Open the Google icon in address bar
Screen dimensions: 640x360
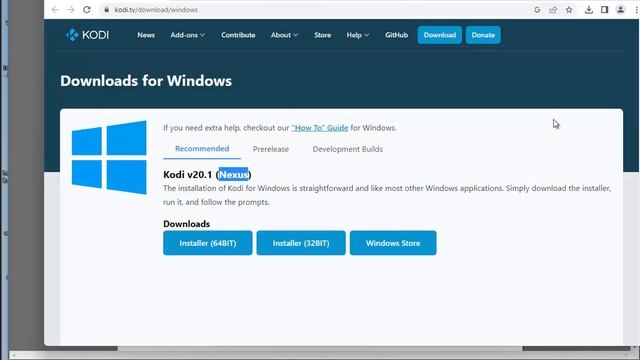(x=537, y=10)
